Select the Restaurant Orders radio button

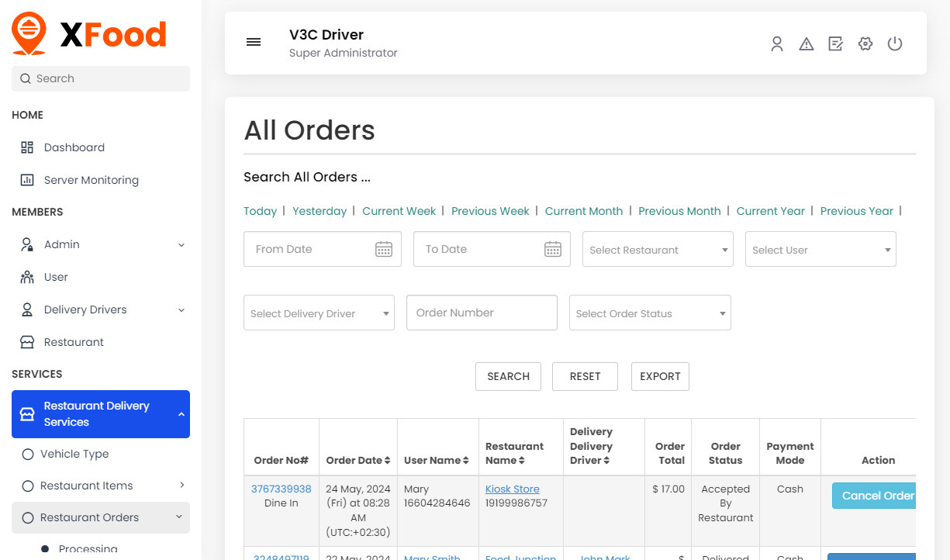click(x=27, y=517)
